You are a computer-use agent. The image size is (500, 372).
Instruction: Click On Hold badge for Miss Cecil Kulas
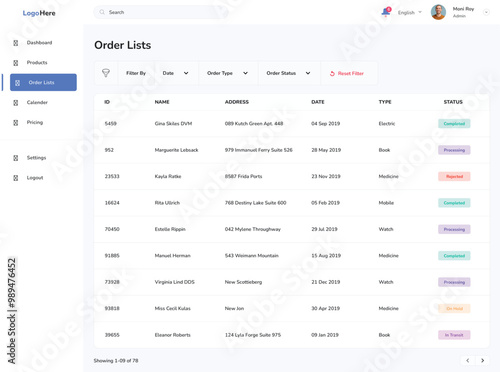[x=454, y=309]
